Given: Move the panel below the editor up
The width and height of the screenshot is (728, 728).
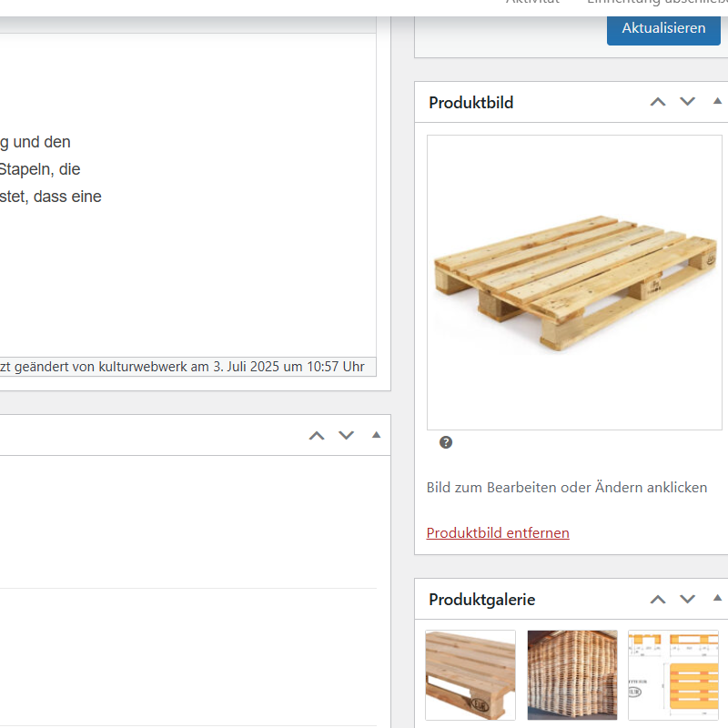Looking at the screenshot, I should [317, 436].
